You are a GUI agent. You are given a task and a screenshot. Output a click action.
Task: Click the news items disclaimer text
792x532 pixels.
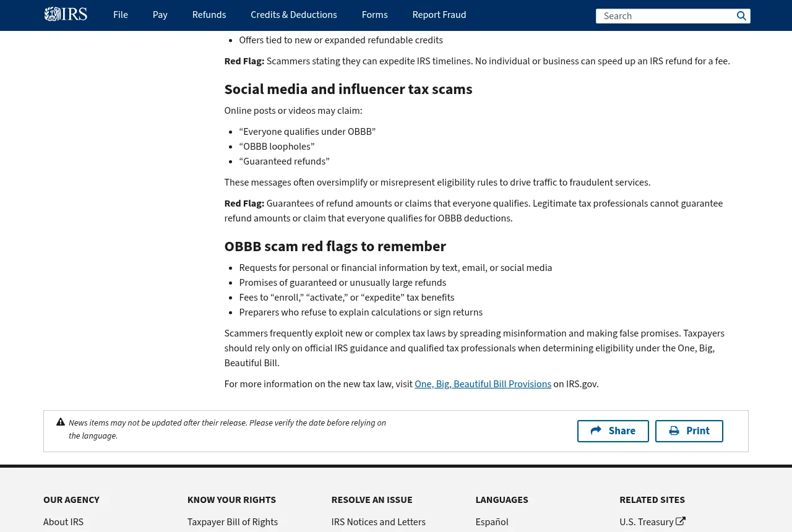227,429
